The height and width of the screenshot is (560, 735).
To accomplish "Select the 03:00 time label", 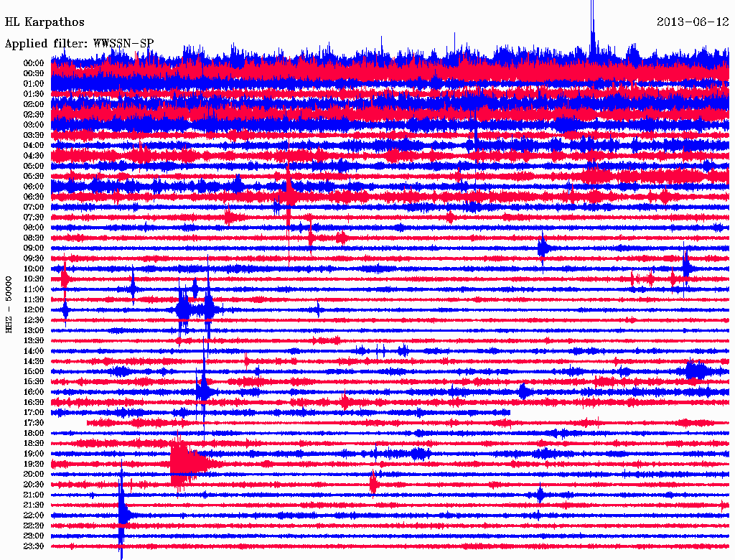I will pyautogui.click(x=34, y=125).
